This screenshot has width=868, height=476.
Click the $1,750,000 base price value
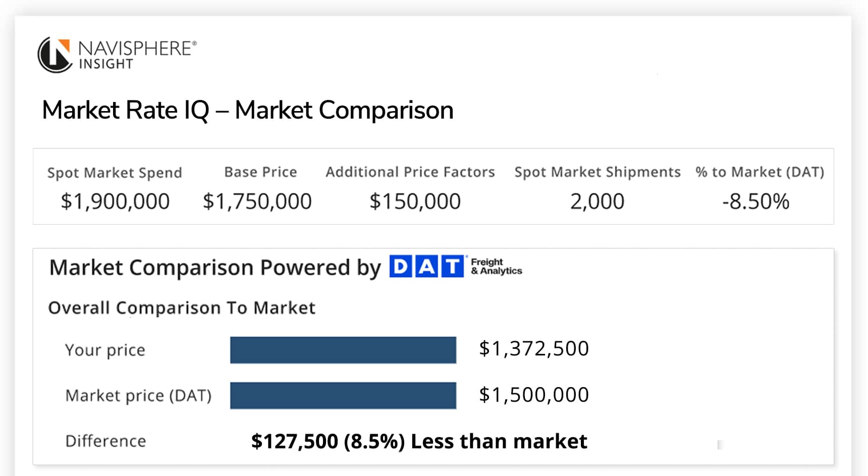tap(257, 201)
